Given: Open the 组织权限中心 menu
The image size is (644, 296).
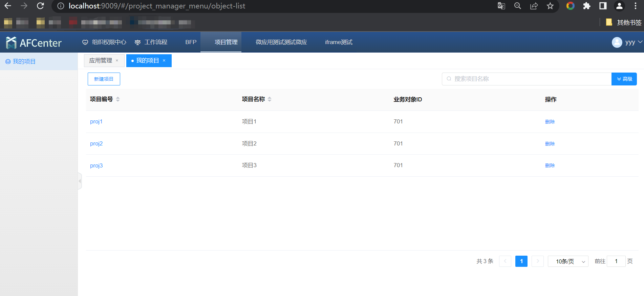Looking at the screenshot, I should pos(104,42).
